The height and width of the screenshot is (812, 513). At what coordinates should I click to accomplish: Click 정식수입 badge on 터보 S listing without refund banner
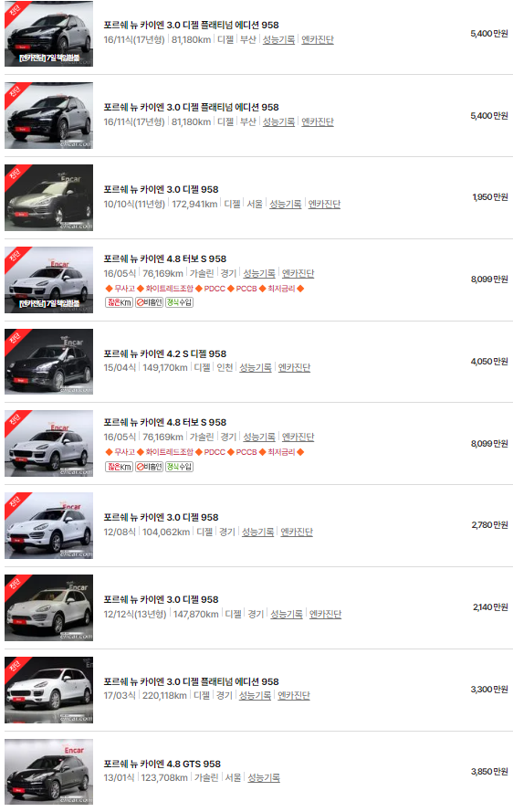[x=179, y=467]
